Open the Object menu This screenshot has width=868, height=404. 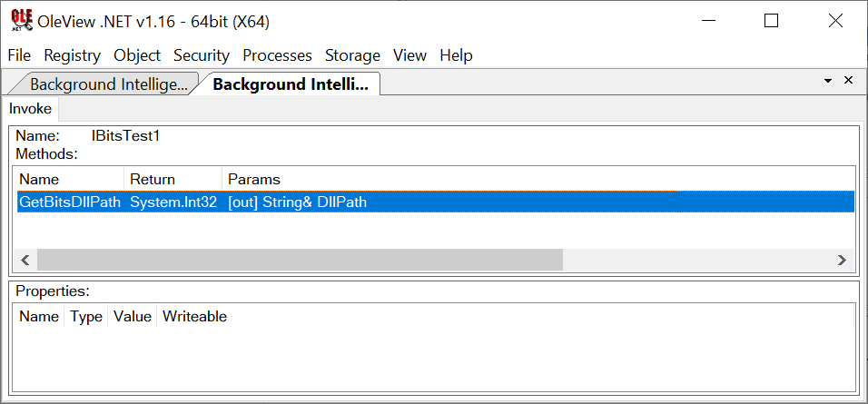coord(137,55)
